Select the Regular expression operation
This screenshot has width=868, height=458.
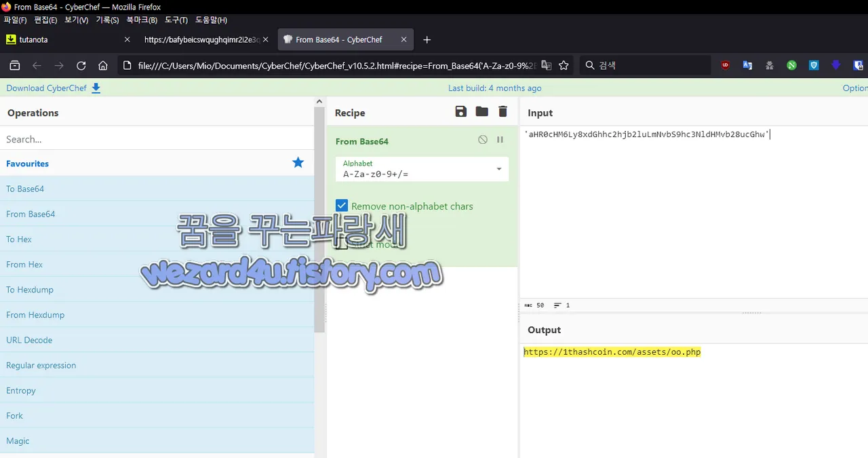pos(157,365)
